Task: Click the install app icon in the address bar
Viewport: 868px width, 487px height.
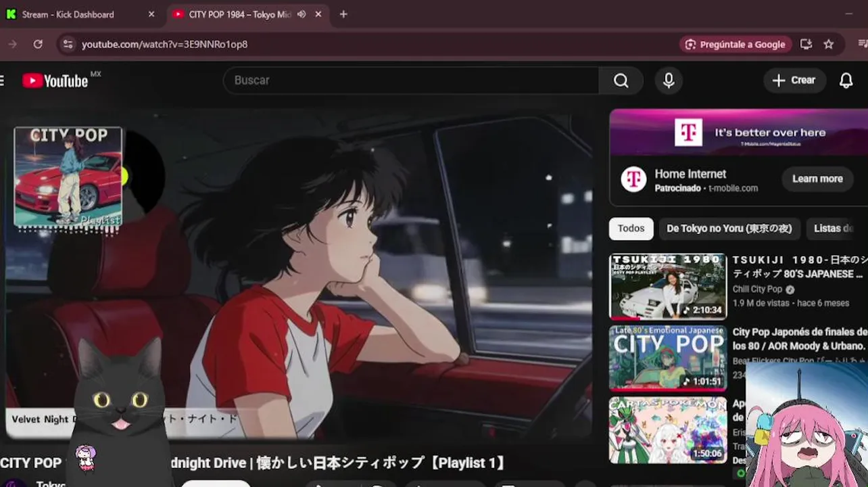Action: pos(806,44)
